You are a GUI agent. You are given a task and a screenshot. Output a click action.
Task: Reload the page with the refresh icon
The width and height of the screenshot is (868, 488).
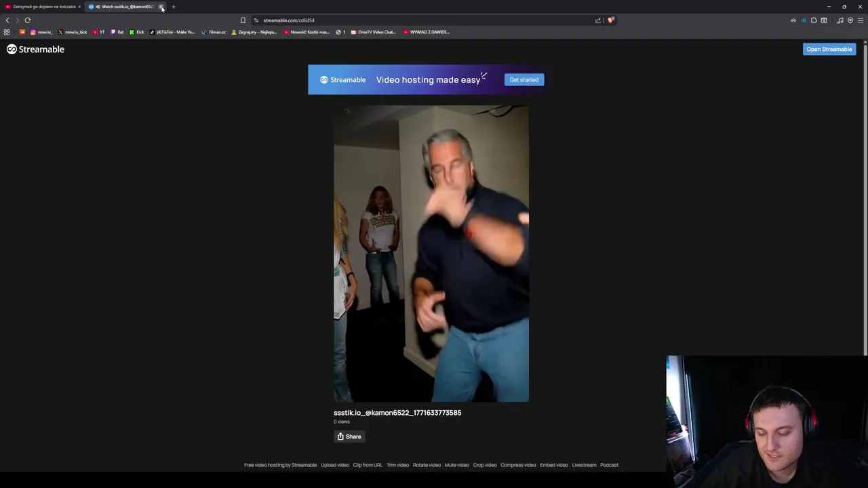click(28, 20)
